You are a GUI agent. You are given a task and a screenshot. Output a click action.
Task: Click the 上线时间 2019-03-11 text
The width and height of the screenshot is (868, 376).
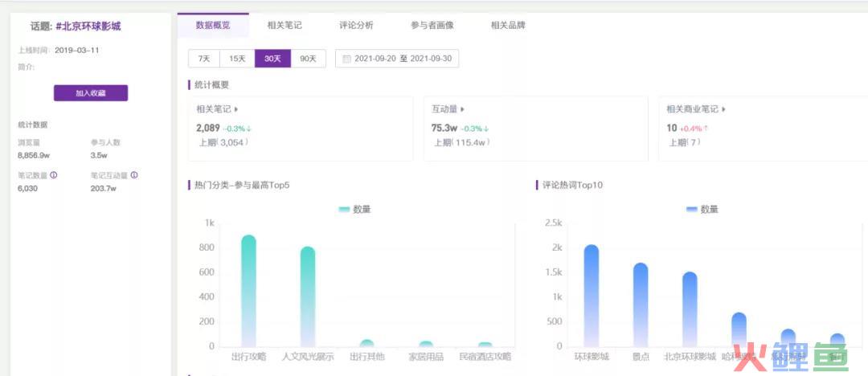[59, 51]
